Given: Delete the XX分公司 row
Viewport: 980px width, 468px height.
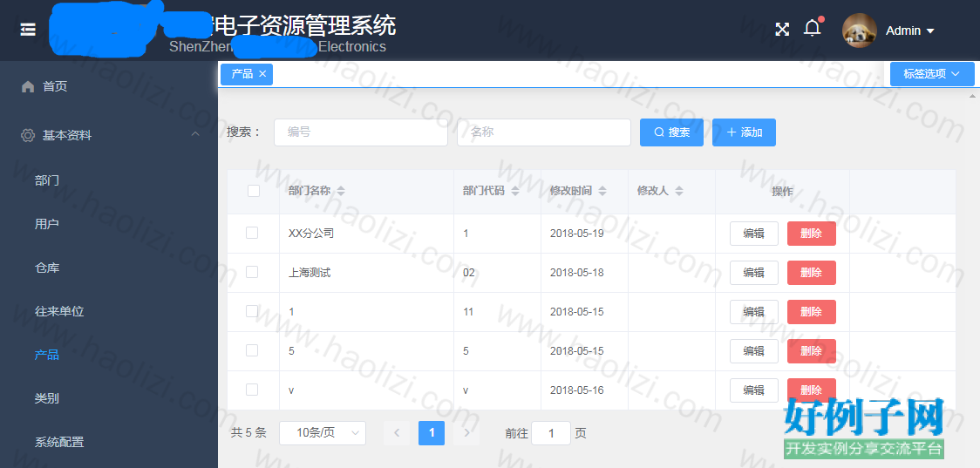Looking at the screenshot, I should [x=811, y=234].
